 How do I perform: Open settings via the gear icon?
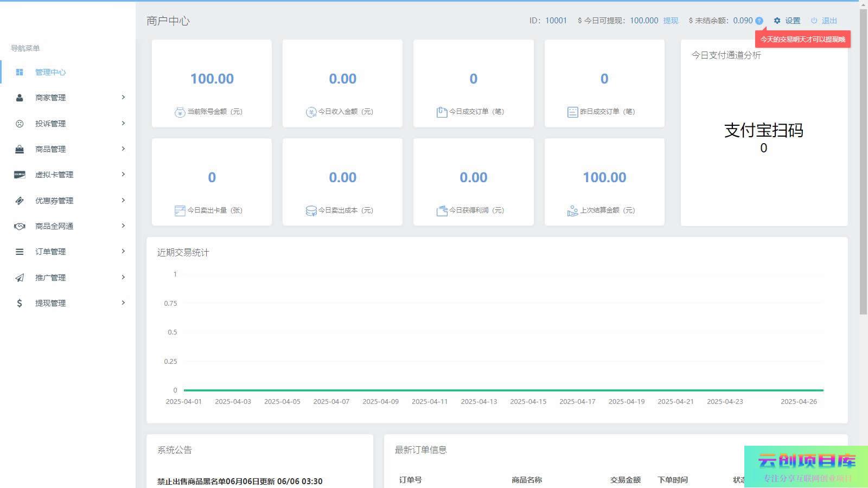click(x=777, y=21)
